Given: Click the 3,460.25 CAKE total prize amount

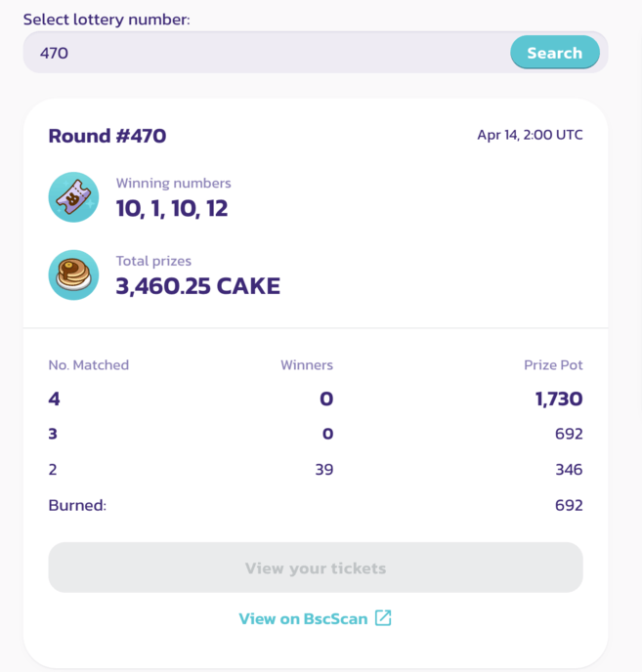Looking at the screenshot, I should click(197, 286).
